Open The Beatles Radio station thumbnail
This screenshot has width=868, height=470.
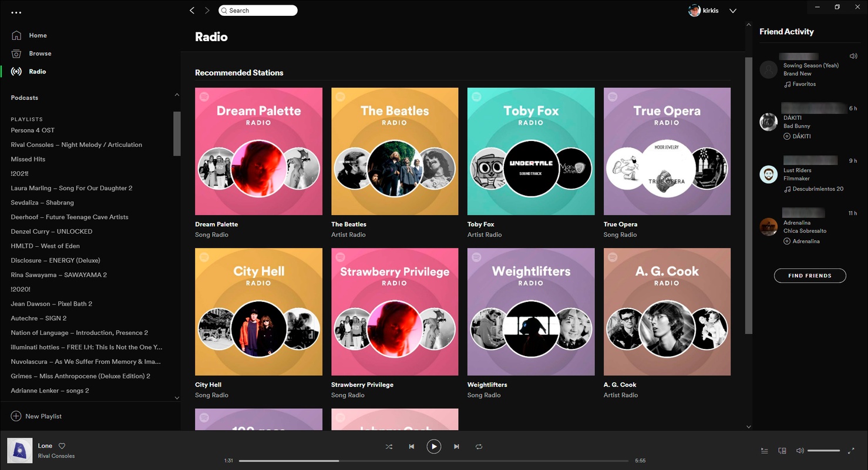click(x=395, y=152)
